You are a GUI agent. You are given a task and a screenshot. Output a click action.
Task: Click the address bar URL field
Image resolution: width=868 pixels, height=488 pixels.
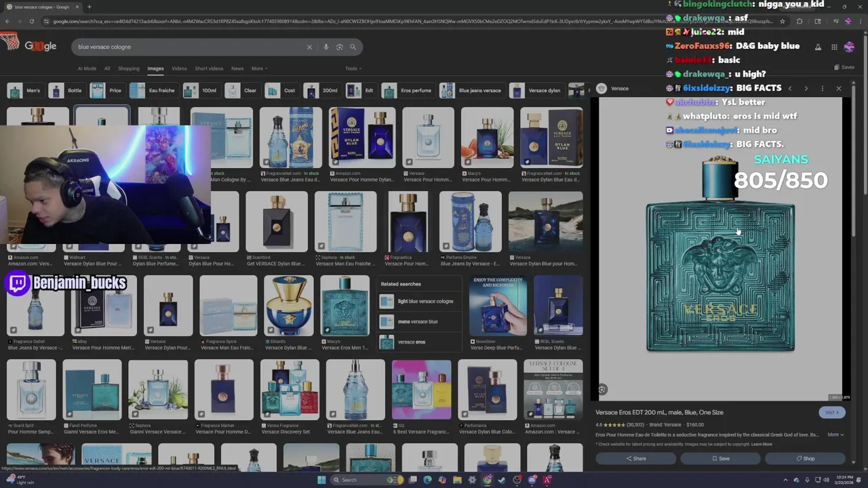click(407, 21)
